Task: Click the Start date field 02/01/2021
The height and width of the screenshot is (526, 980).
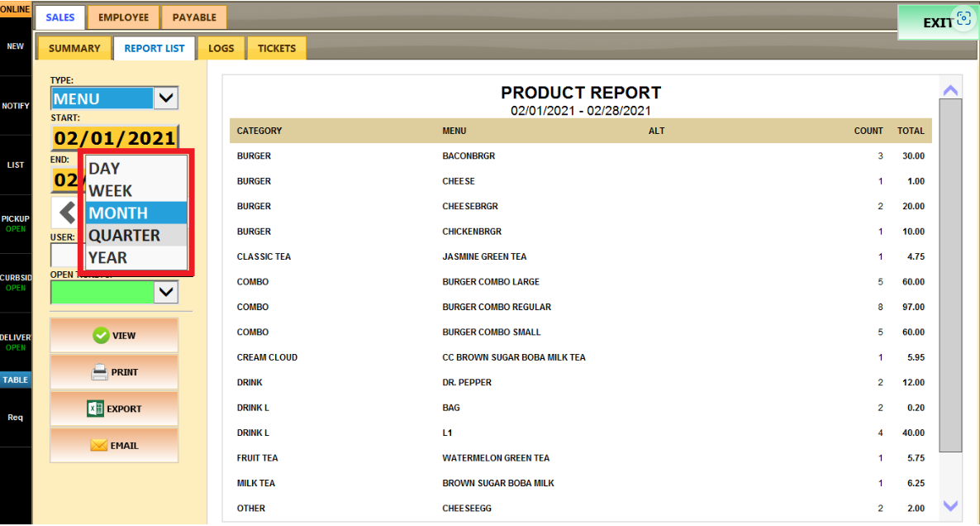Action: coord(115,138)
